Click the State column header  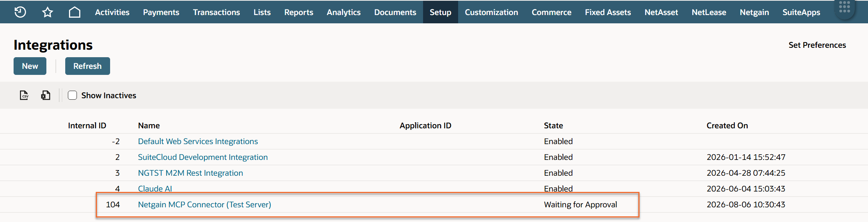click(553, 125)
